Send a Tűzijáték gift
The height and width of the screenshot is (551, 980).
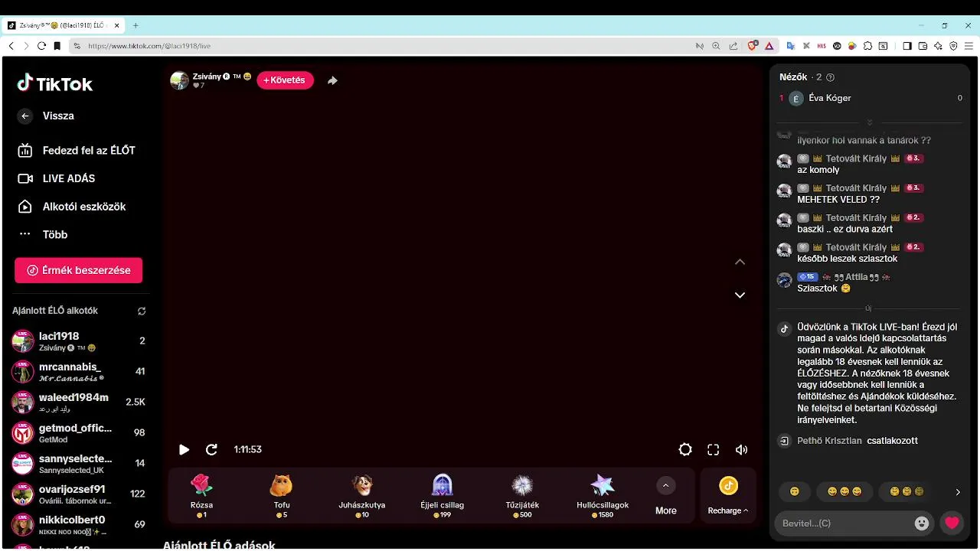tap(522, 496)
